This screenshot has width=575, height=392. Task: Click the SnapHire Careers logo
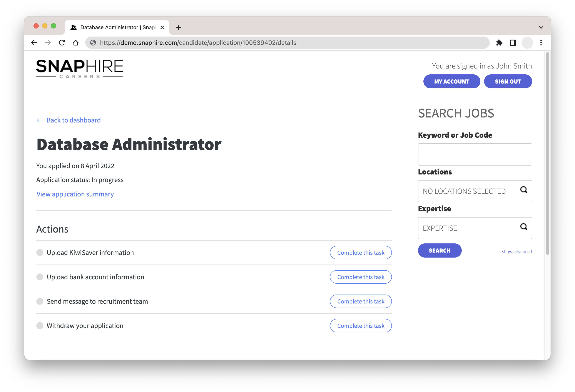80,69
